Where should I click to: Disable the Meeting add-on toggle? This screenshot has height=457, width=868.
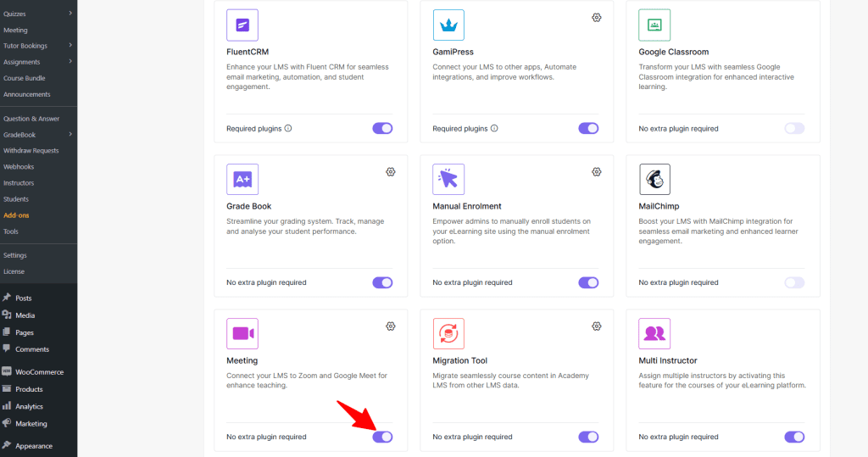click(x=382, y=437)
